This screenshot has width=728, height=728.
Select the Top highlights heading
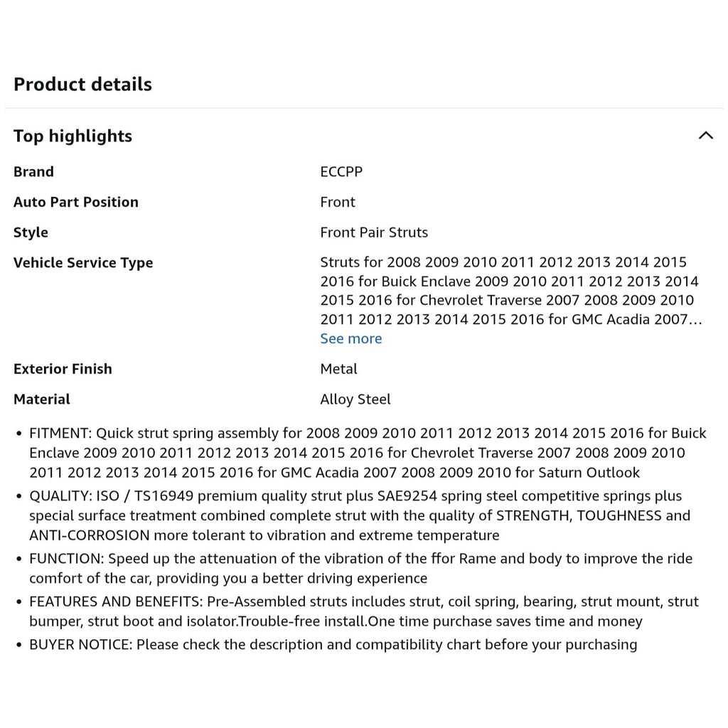73,136
